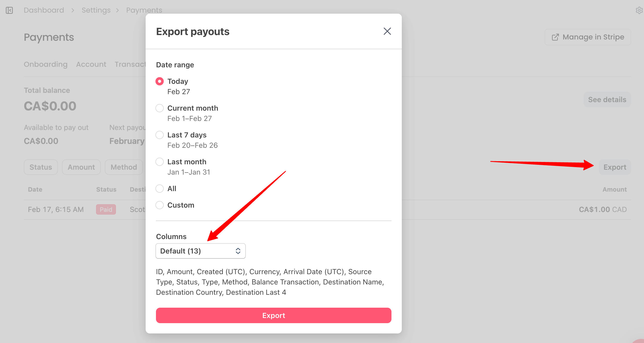The height and width of the screenshot is (343, 644).
Task: Navigate to Settings breadcrumb link
Action: pyautogui.click(x=96, y=10)
